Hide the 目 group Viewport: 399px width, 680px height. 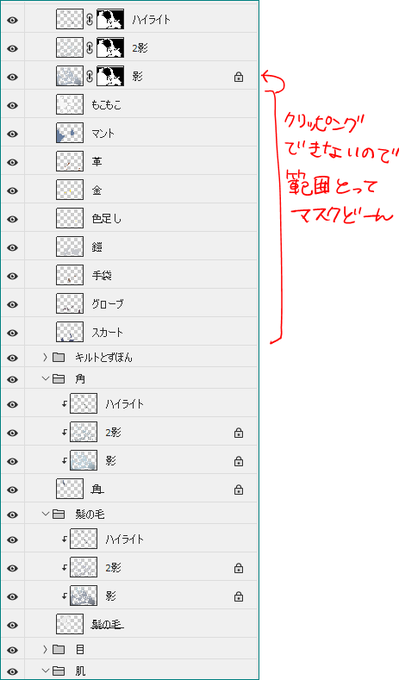(x=13, y=650)
